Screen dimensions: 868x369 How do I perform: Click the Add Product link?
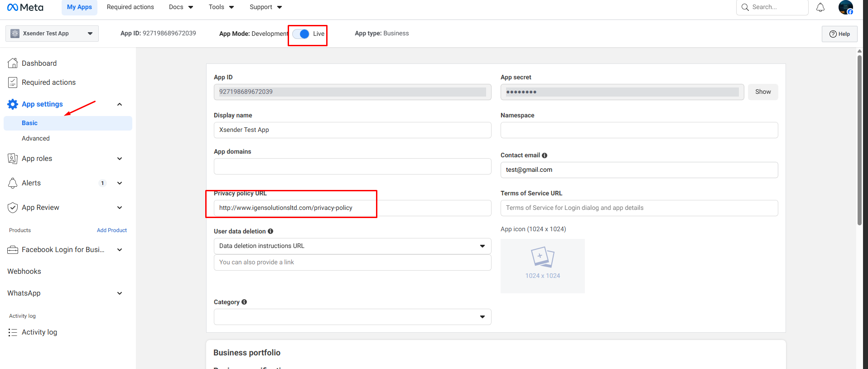click(111, 230)
